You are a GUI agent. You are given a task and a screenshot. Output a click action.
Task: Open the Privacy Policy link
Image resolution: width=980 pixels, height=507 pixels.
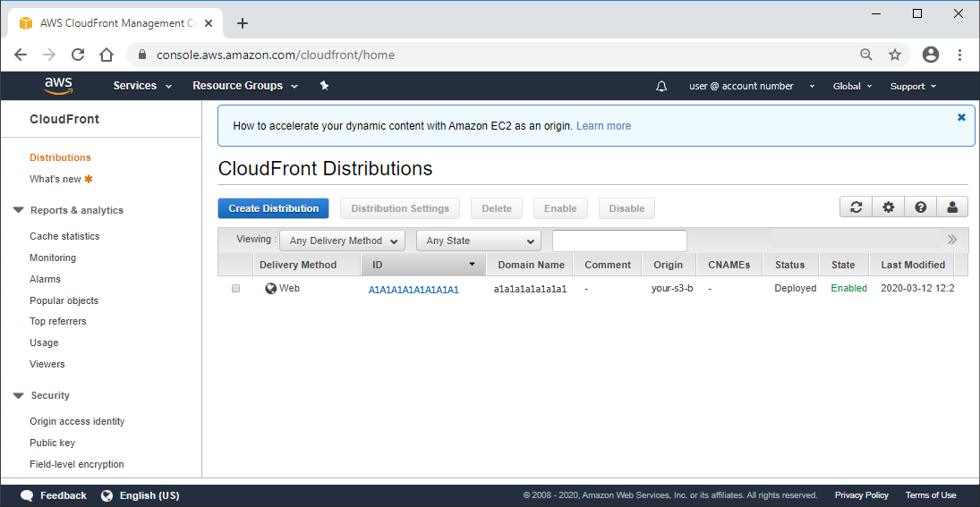[861, 495]
